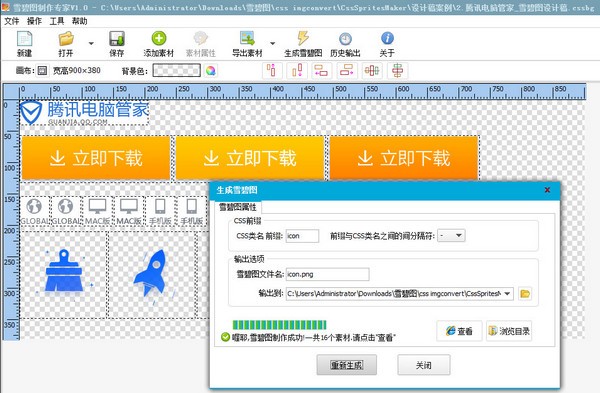Open 历史输出 history clock icon
Viewport: 600px width, 393px height.
345,39
